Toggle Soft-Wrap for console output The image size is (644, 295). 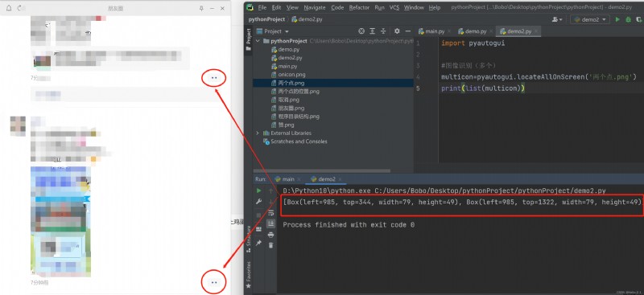tap(270, 212)
